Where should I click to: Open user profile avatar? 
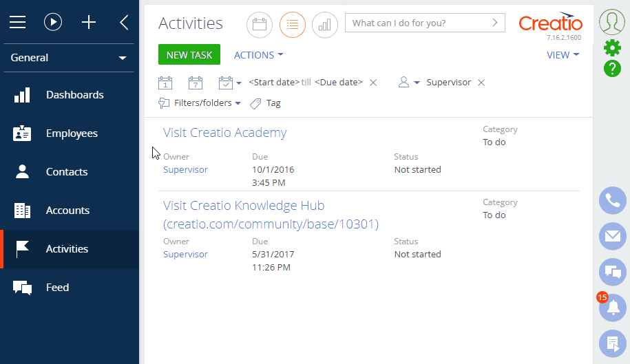pos(612,22)
